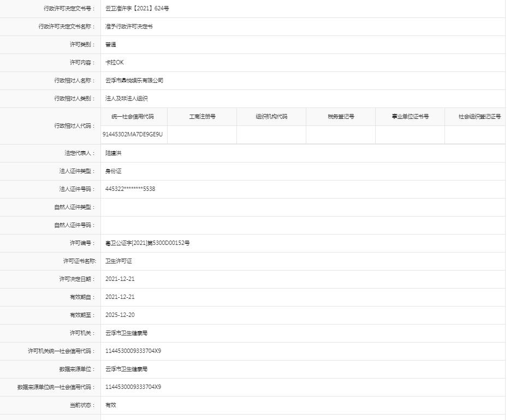This screenshot has width=510, height=420.
Task: Click the permit category value 普通
Action: click(x=111, y=45)
